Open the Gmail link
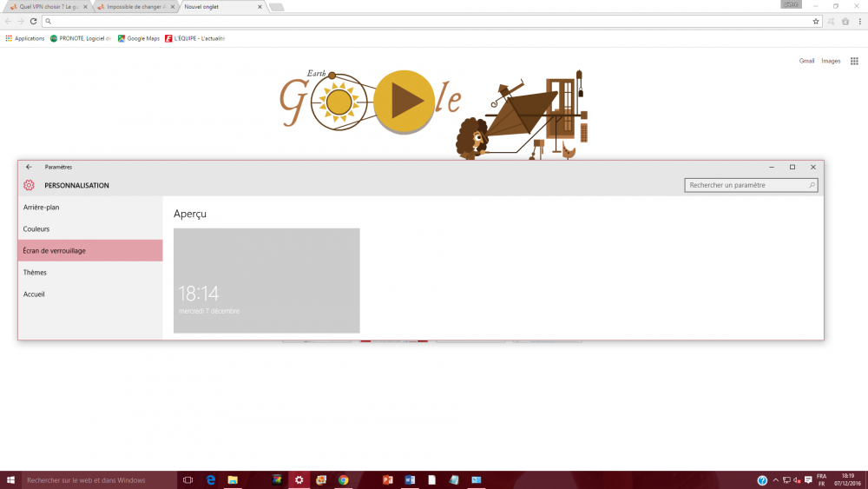 point(806,61)
